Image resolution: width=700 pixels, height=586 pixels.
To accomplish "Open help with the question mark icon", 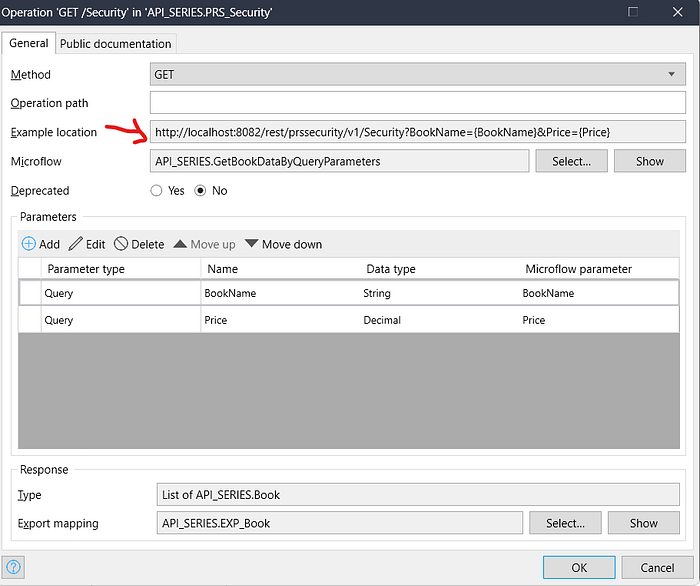I will click(x=14, y=568).
